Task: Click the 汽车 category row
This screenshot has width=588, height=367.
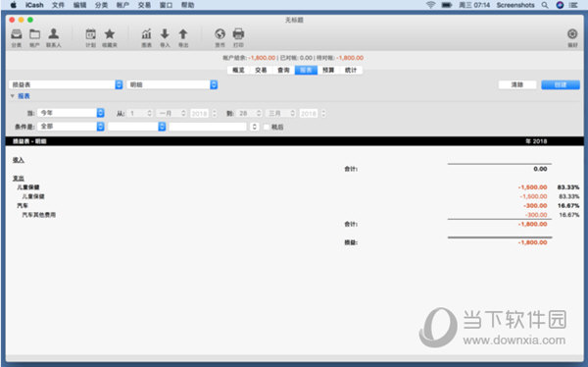Action: 23,205
